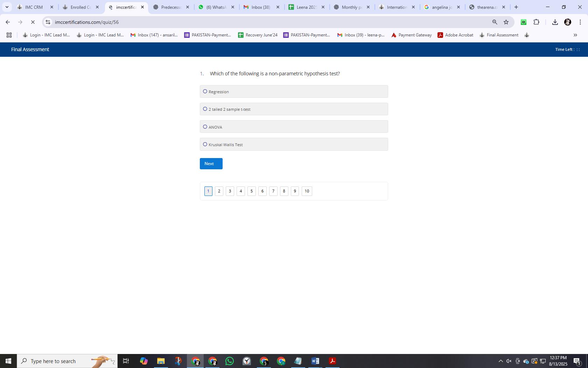Switch to the WhatsApp browser tab
This screenshot has width=588, height=368.
[216, 7]
